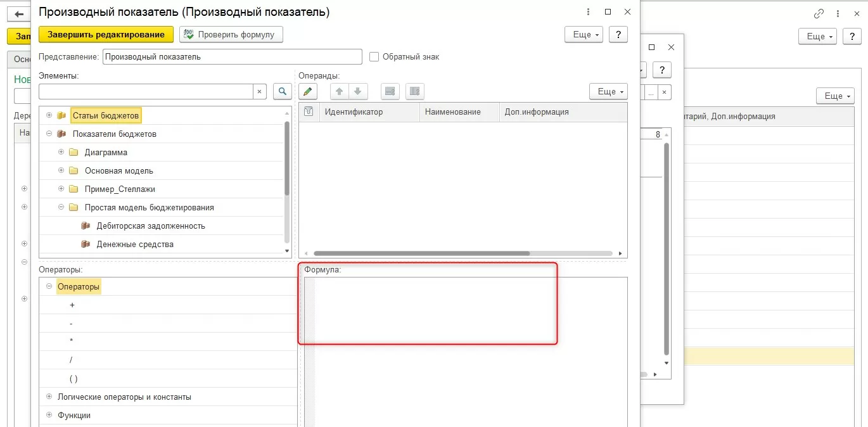Expand the Пример_Стеллажи folder
Image resolution: width=868 pixels, height=427 pixels.
point(61,189)
